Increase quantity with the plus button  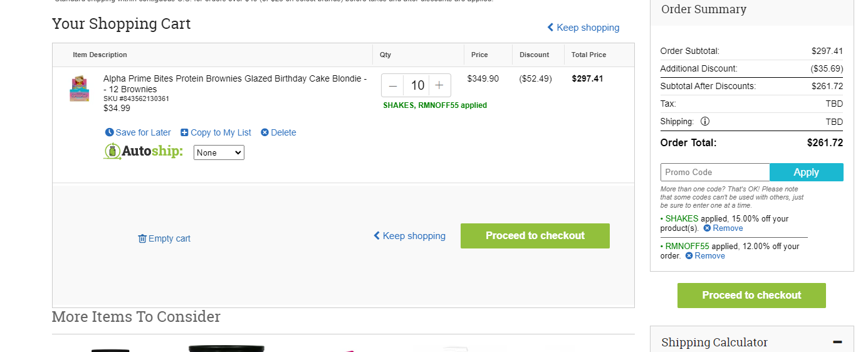439,85
